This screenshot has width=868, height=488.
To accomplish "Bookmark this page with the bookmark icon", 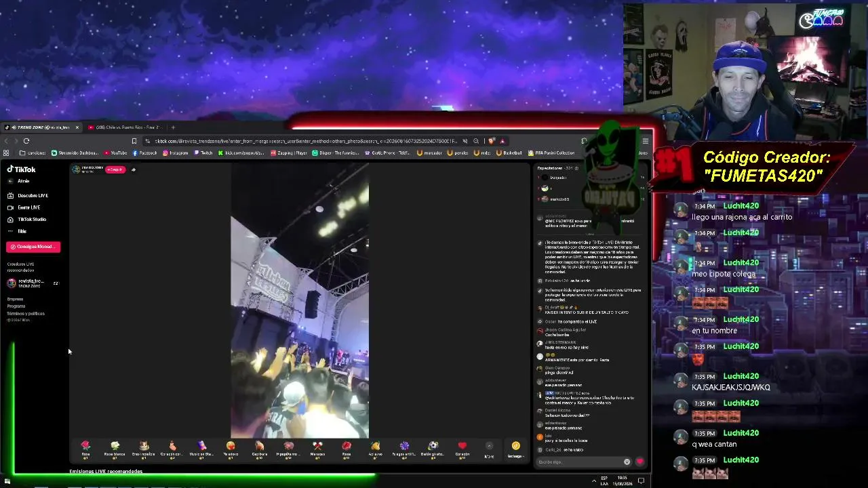I will 134,141.
